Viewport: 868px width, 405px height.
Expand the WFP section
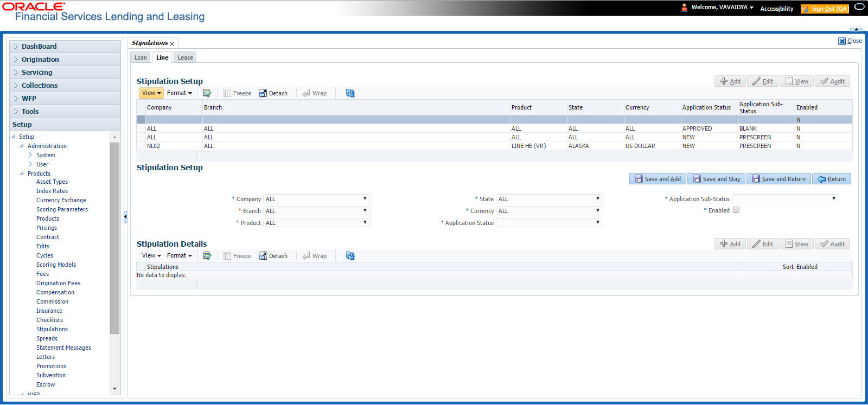65,99
